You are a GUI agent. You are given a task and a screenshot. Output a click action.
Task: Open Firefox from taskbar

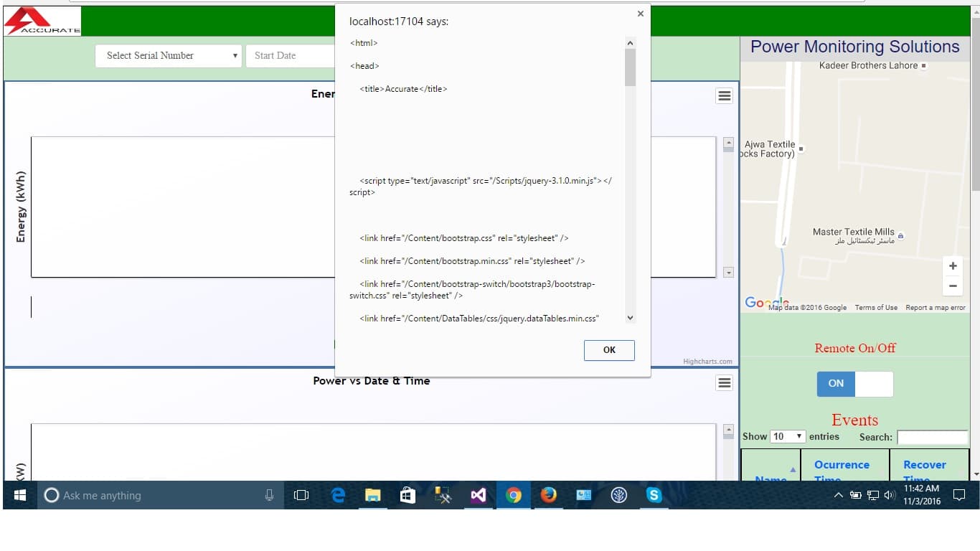(x=548, y=495)
